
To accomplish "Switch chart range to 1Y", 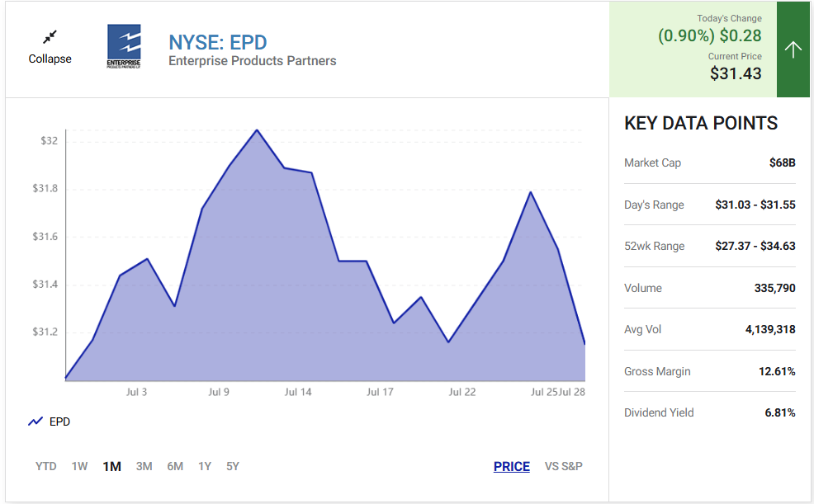I will click(205, 466).
